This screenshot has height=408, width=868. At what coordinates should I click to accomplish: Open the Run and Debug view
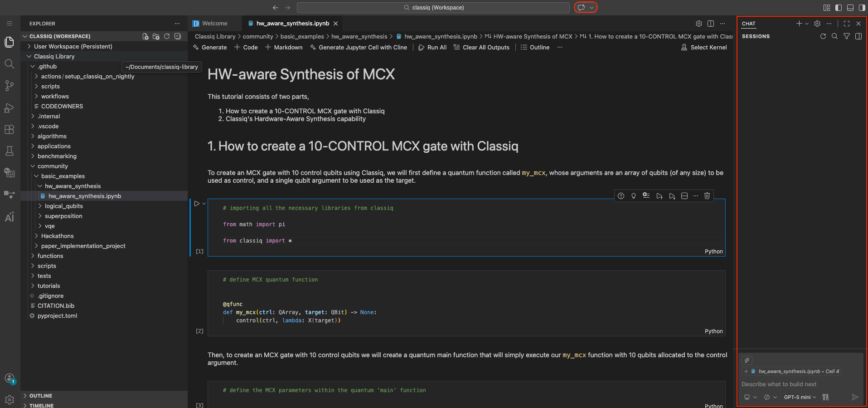coord(10,108)
